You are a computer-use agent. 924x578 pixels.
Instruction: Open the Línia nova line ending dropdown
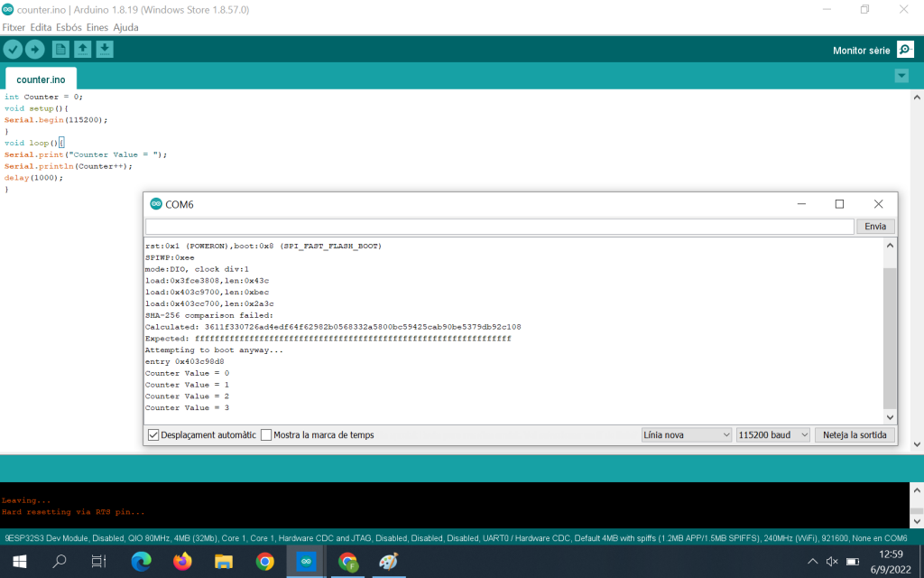point(686,435)
